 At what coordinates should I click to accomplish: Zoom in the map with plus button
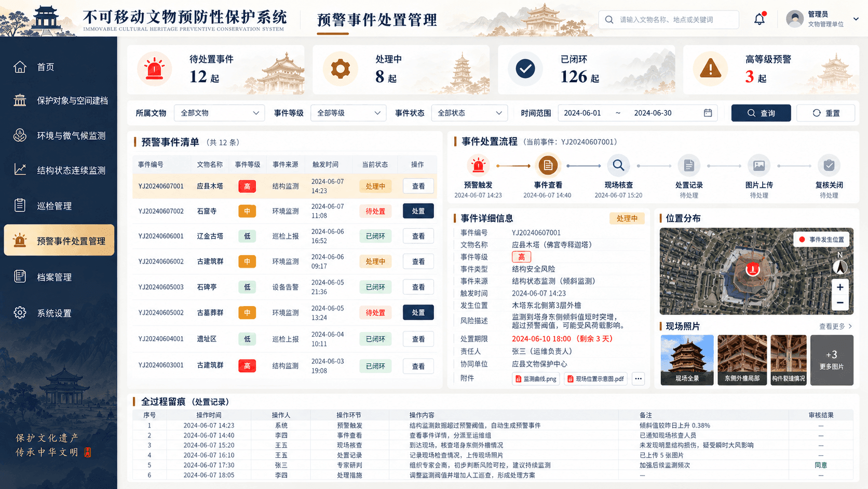840,287
